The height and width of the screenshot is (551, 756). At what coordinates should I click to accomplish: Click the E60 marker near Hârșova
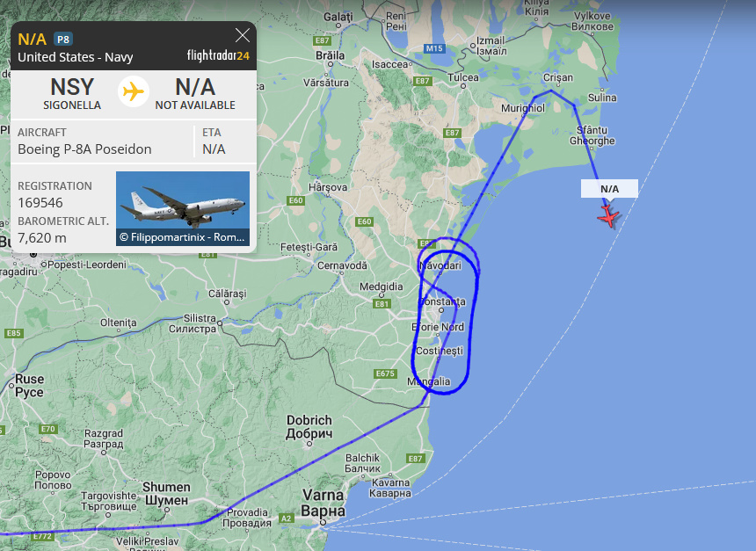[295, 200]
